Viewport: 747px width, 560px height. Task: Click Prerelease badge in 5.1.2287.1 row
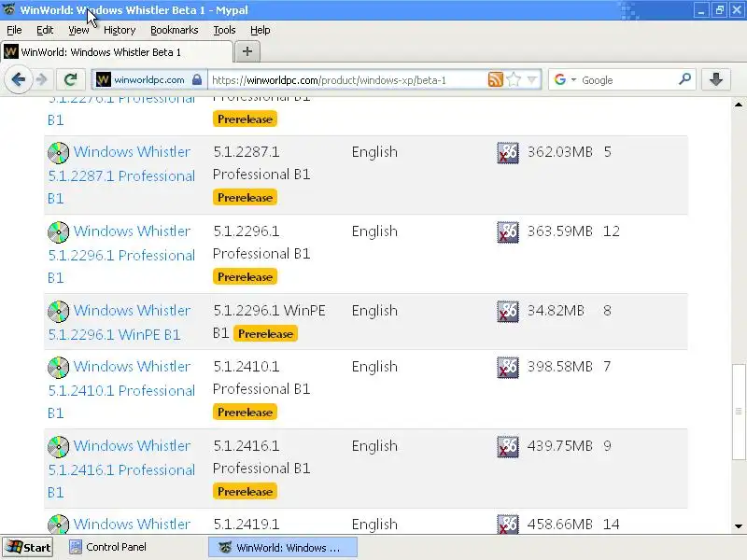(x=245, y=198)
